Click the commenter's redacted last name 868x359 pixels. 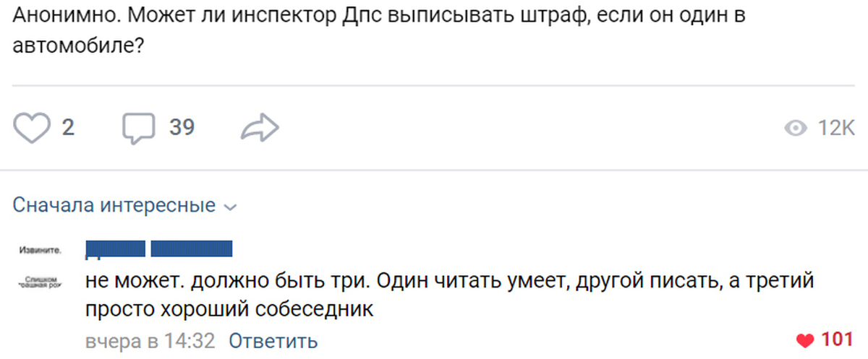pyautogui.click(x=191, y=249)
